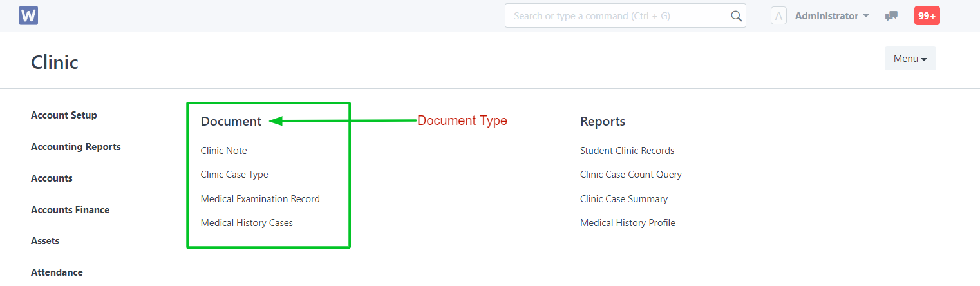Click the search magnifier icon
This screenshot has width=980, height=286.
click(737, 16)
